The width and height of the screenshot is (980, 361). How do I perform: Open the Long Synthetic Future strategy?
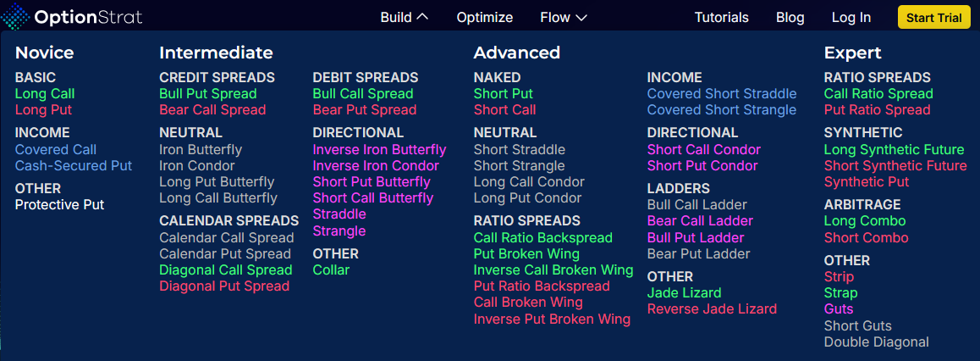pyautogui.click(x=894, y=149)
